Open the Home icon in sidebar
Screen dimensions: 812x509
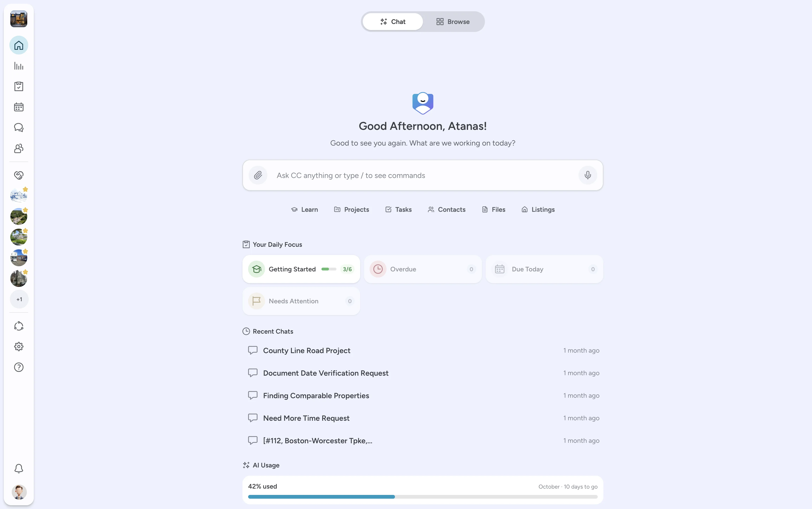[19, 45]
